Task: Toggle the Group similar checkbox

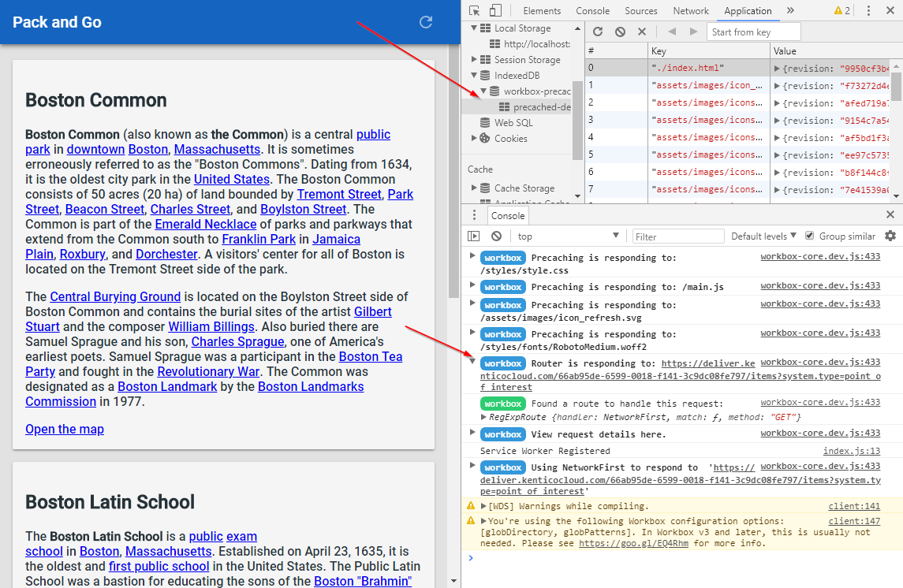Action: coord(809,236)
